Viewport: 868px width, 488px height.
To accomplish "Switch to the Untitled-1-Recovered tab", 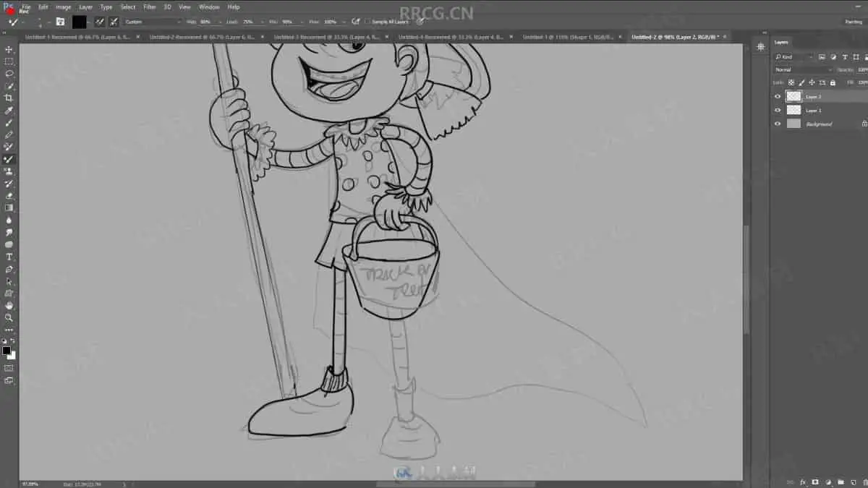I will [x=77, y=36].
